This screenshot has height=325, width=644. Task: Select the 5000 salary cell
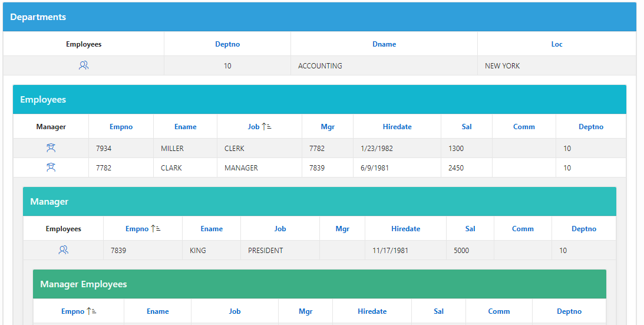click(x=470, y=250)
